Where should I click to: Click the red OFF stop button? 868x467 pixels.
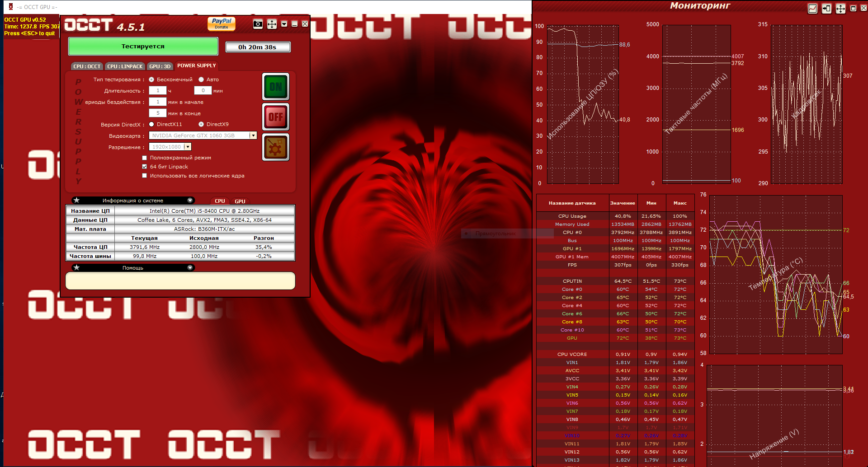276,117
